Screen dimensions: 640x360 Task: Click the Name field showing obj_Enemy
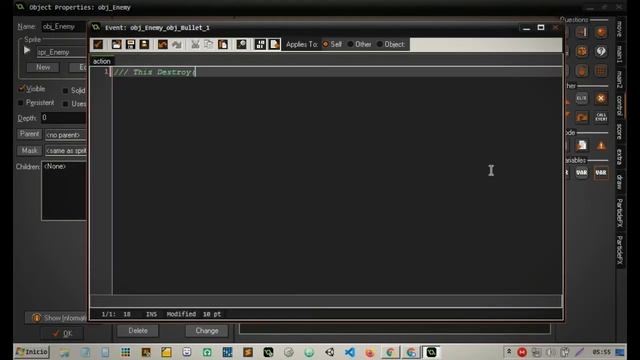(64, 27)
